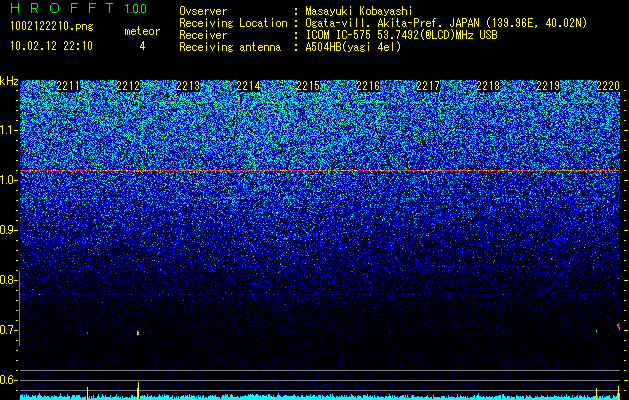Click the meteor count label
Image resolution: width=629 pixels, height=400 pixels.
(x=142, y=31)
